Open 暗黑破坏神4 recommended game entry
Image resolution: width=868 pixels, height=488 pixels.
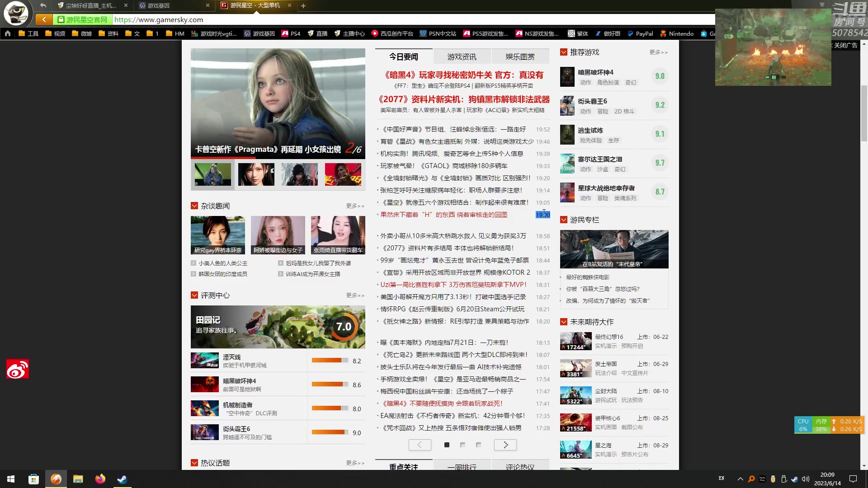point(614,77)
